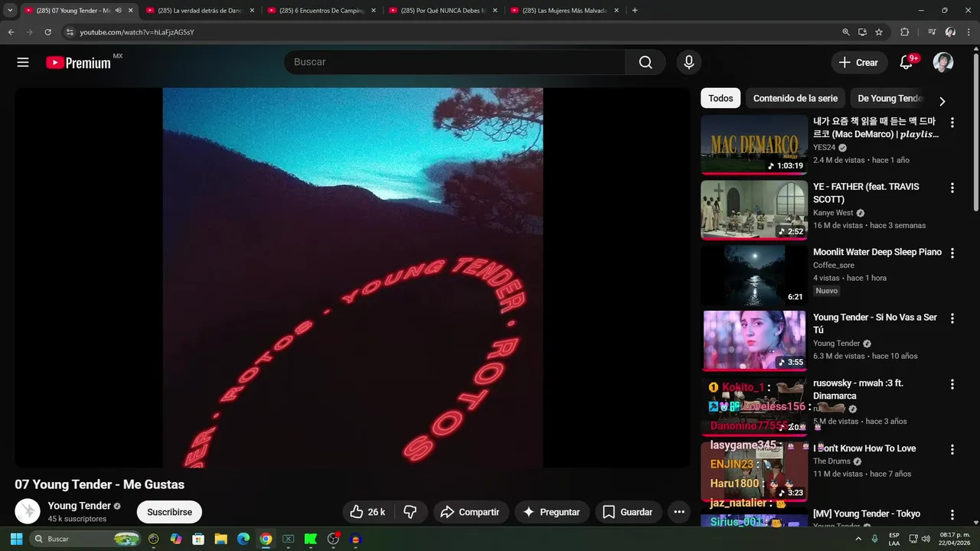Open Chrome extensions puzzle icon
Viewport: 980px width, 551px height.
tap(905, 32)
